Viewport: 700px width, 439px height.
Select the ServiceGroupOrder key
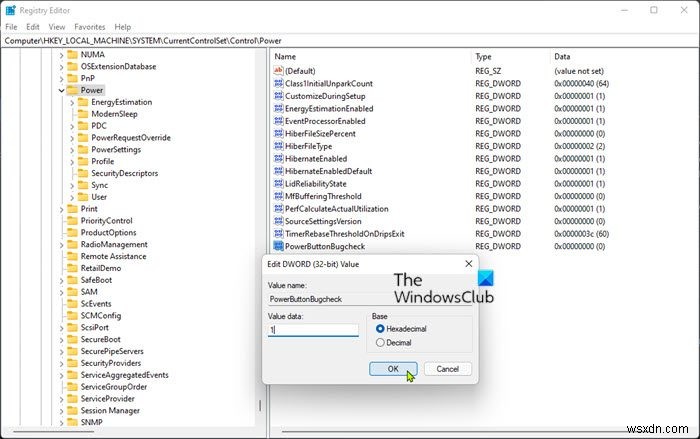[113, 387]
